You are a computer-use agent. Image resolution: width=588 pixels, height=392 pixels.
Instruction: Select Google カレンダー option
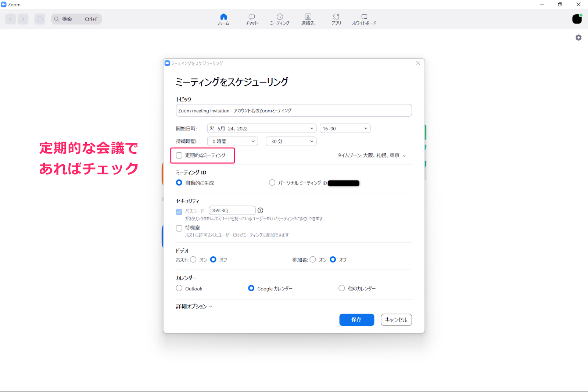click(x=251, y=288)
